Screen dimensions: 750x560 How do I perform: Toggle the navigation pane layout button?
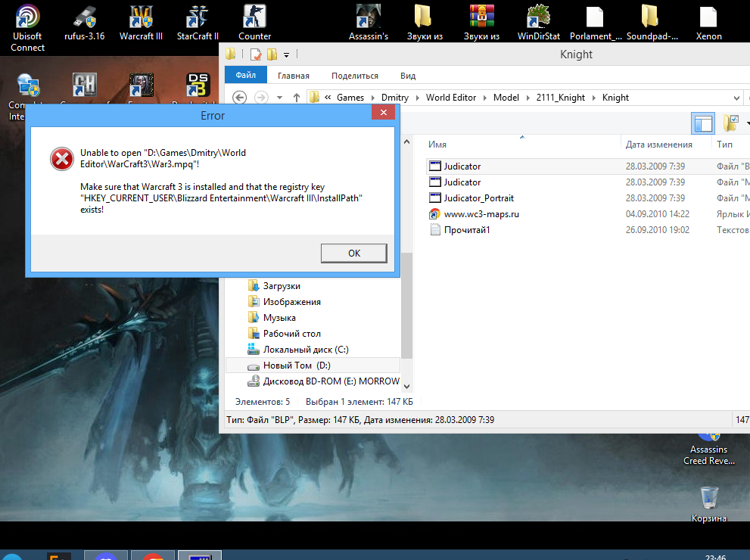(x=703, y=124)
